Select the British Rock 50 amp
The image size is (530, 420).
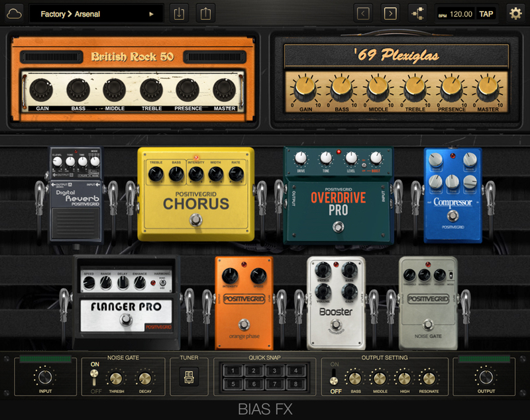[132, 79]
